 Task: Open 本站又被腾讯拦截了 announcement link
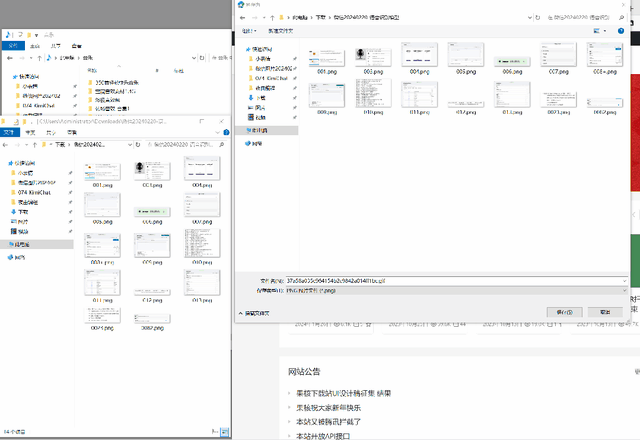tap(329, 422)
